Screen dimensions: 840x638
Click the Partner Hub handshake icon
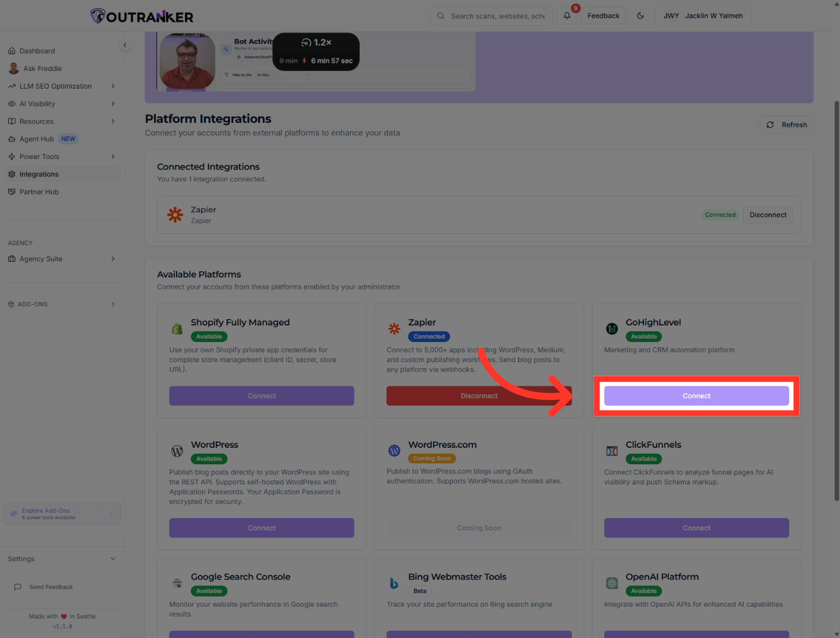tap(12, 192)
